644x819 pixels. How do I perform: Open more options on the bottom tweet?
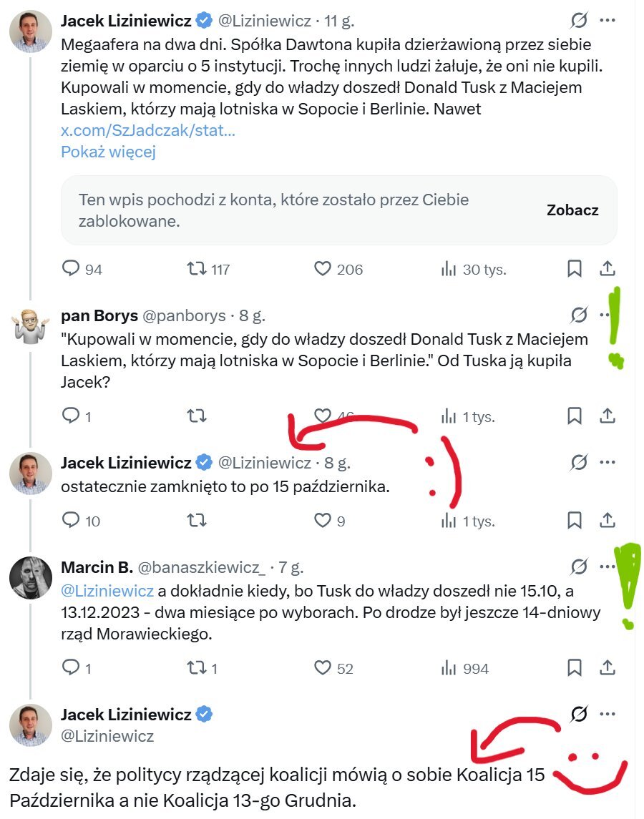[x=607, y=714]
